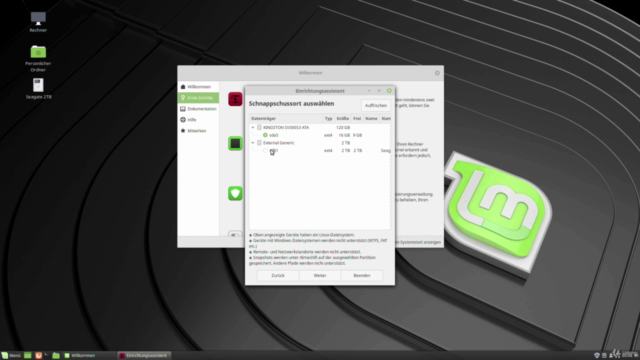Click the Einrichtungsassistent minimize arrow in the title bar
This screenshot has height=360, width=640.
coord(369,91)
